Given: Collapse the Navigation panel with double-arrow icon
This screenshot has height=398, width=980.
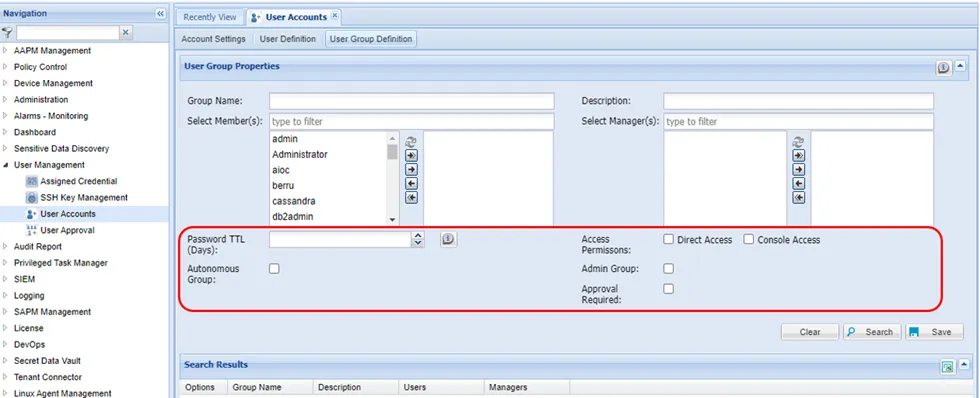Looking at the screenshot, I should tap(160, 13).
